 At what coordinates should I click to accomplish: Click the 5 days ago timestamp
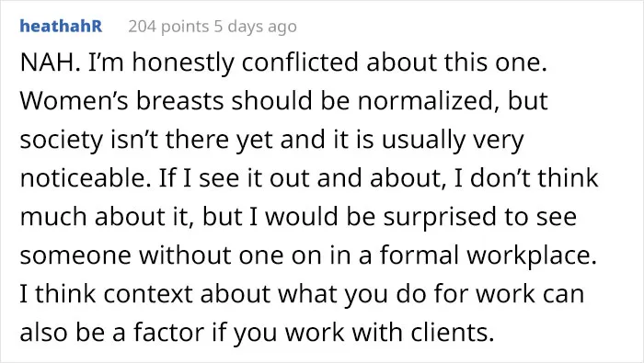click(x=255, y=27)
